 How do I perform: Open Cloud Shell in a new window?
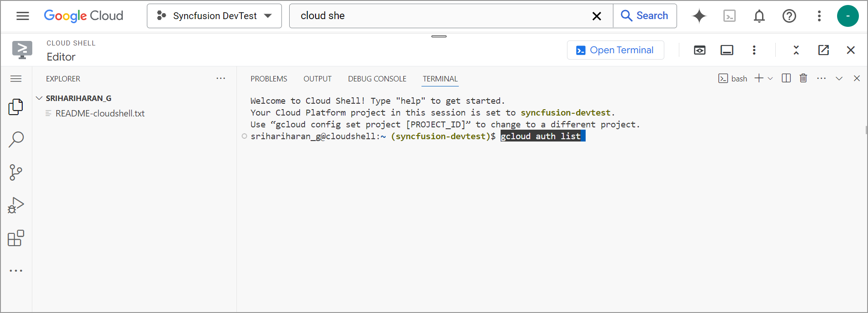tap(823, 50)
